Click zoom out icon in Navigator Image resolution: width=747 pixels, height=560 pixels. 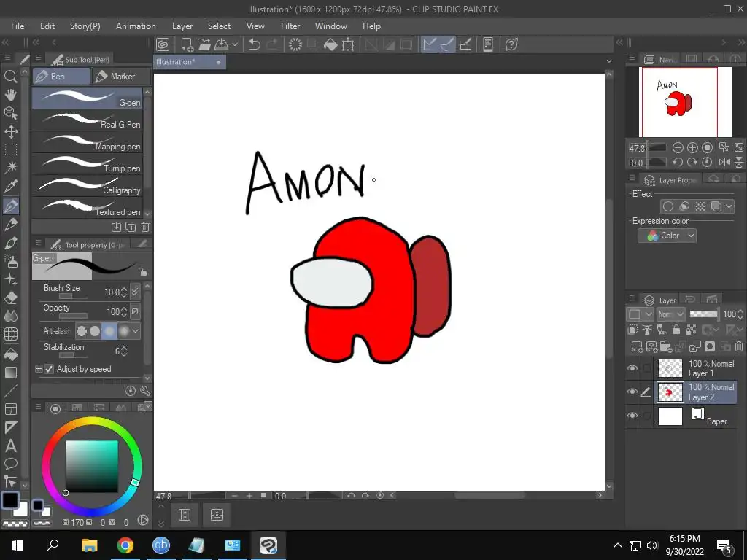pyautogui.click(x=678, y=147)
